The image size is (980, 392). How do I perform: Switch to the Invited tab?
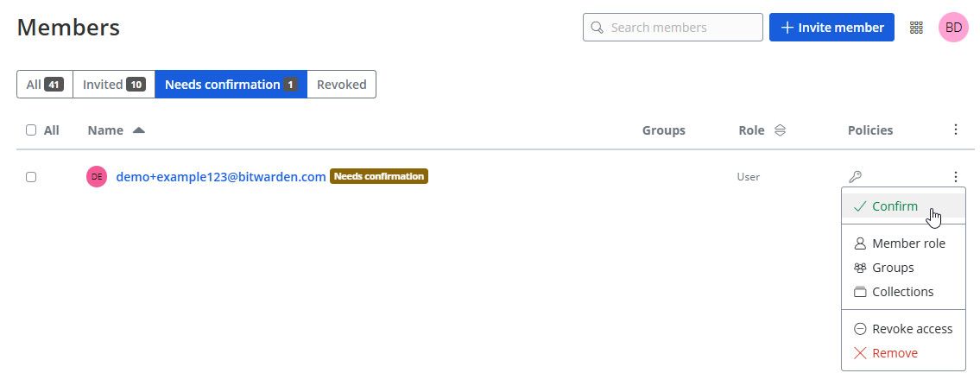coord(113,85)
